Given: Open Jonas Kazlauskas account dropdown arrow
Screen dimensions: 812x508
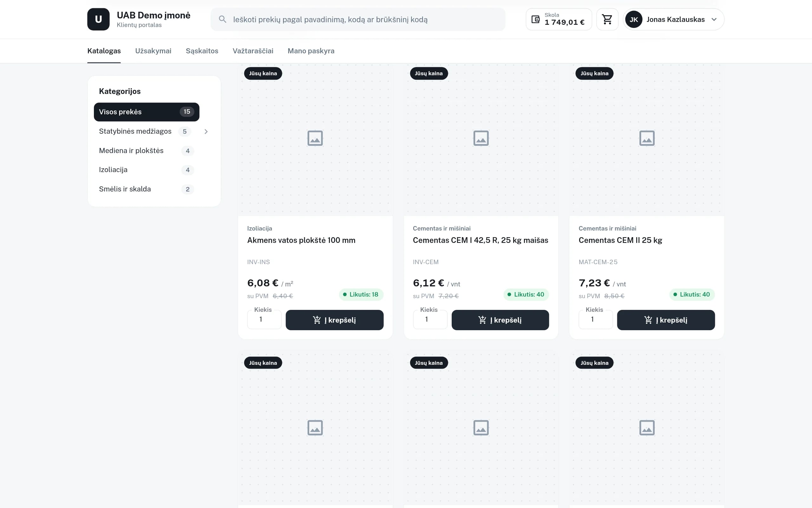Looking at the screenshot, I should [x=714, y=19].
